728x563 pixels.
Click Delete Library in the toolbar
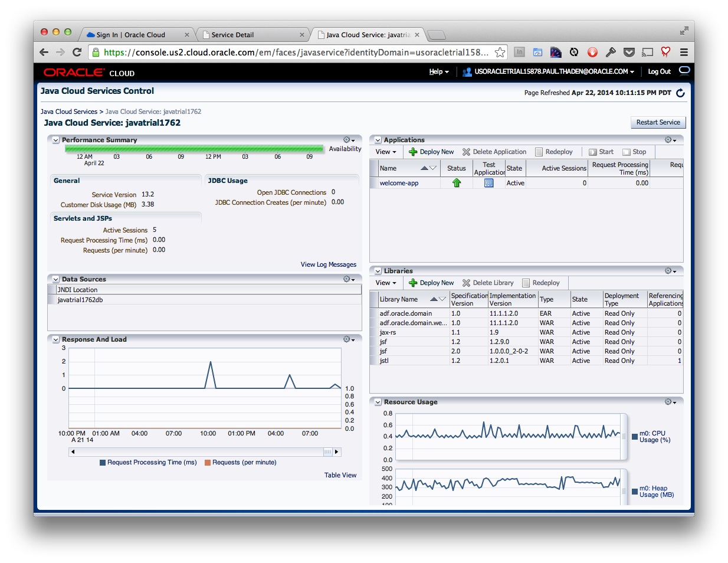pyautogui.click(x=488, y=283)
